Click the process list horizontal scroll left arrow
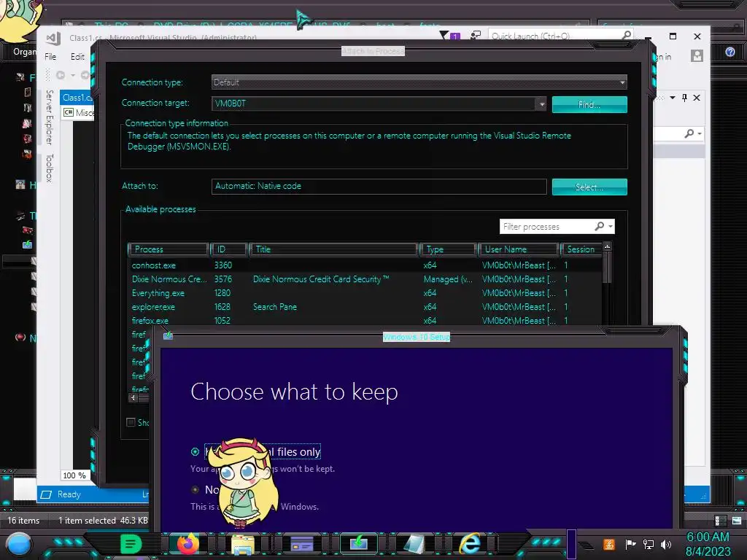 click(x=133, y=397)
